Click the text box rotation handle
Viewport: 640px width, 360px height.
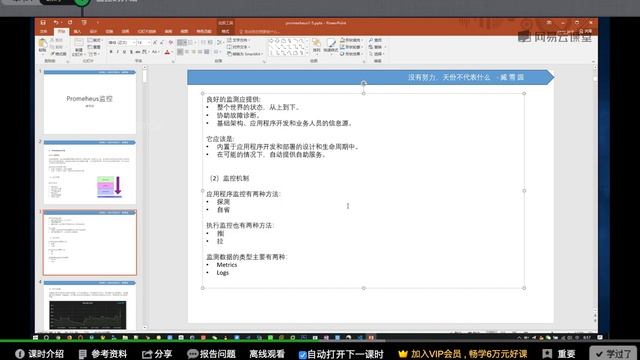363,83
